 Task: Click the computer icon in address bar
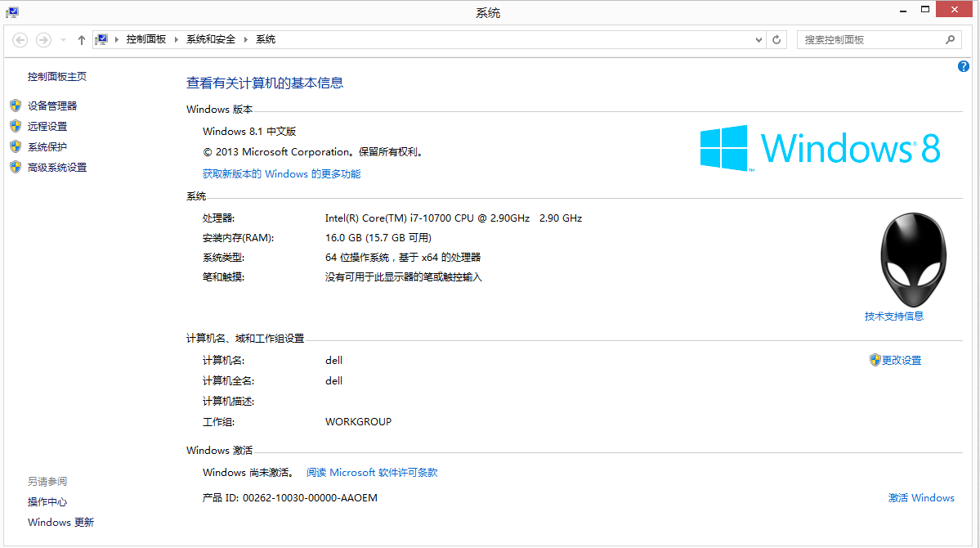(x=101, y=39)
